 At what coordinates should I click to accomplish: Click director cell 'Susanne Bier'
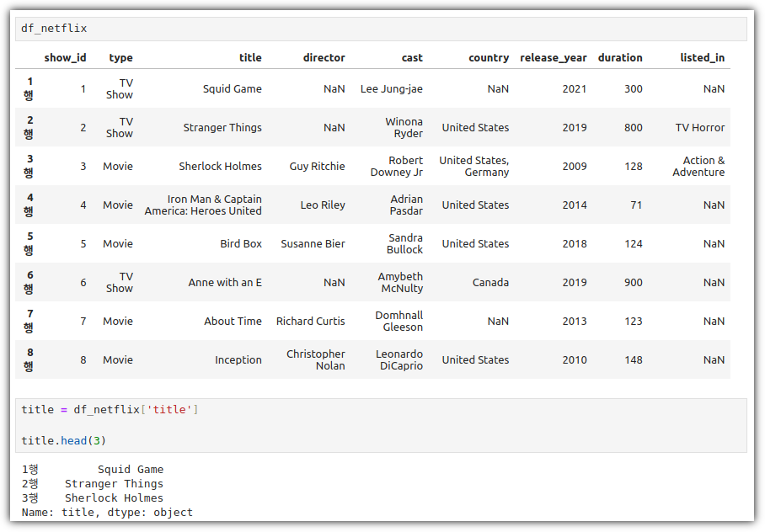click(313, 244)
